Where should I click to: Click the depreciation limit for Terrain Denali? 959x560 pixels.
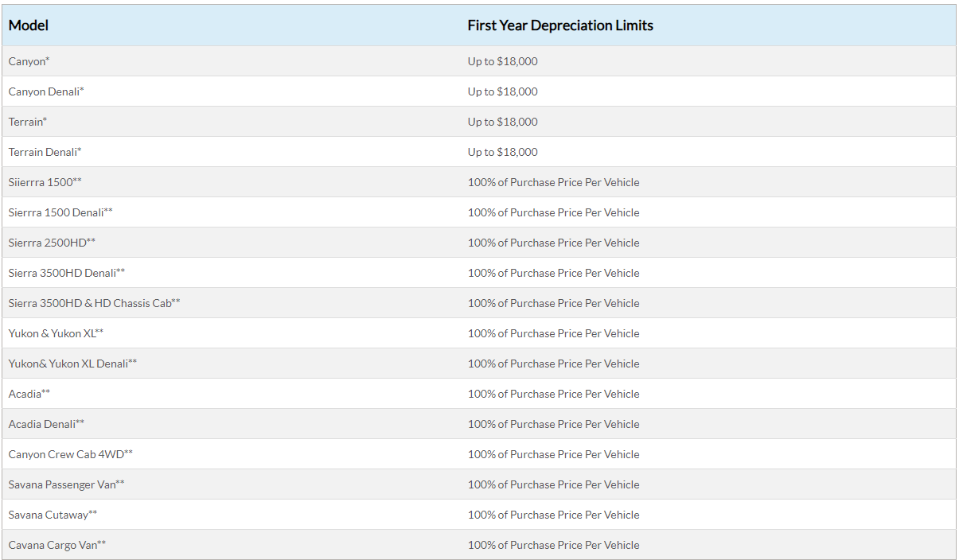503,152
